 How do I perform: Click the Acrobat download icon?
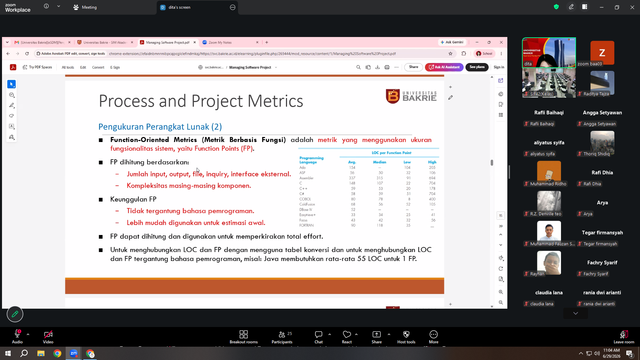click(377, 67)
